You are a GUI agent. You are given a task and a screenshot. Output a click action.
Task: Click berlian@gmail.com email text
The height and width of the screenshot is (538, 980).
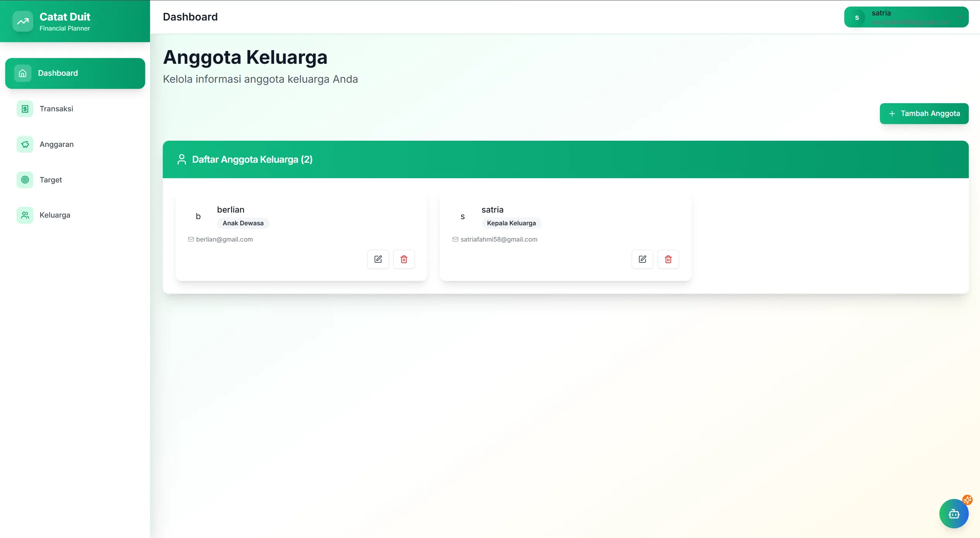[x=224, y=240]
